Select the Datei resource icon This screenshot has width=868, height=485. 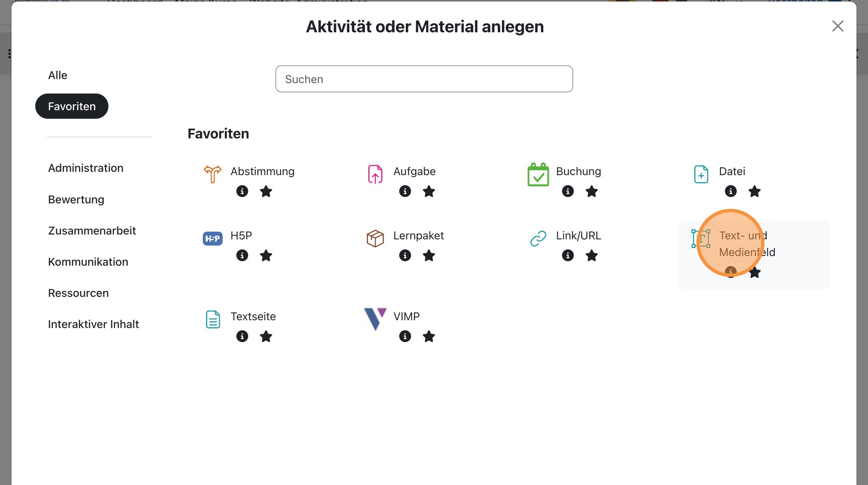click(701, 174)
